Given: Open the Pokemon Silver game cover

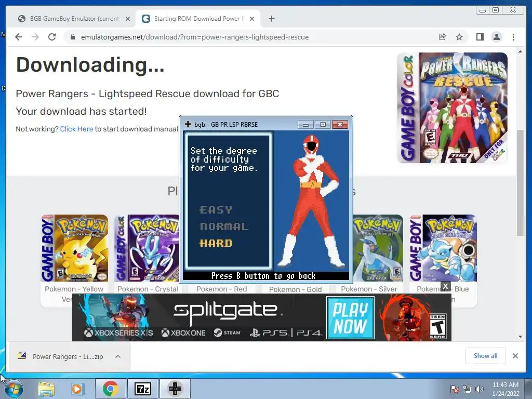Looking at the screenshot, I should pyautogui.click(x=378, y=248).
